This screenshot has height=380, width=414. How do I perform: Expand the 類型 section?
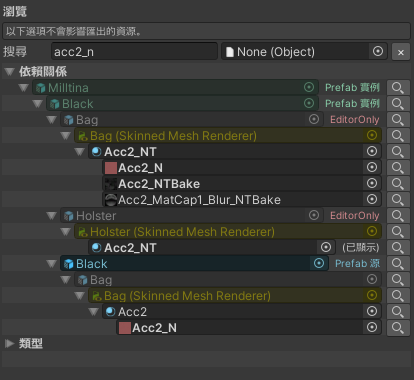click(x=10, y=343)
